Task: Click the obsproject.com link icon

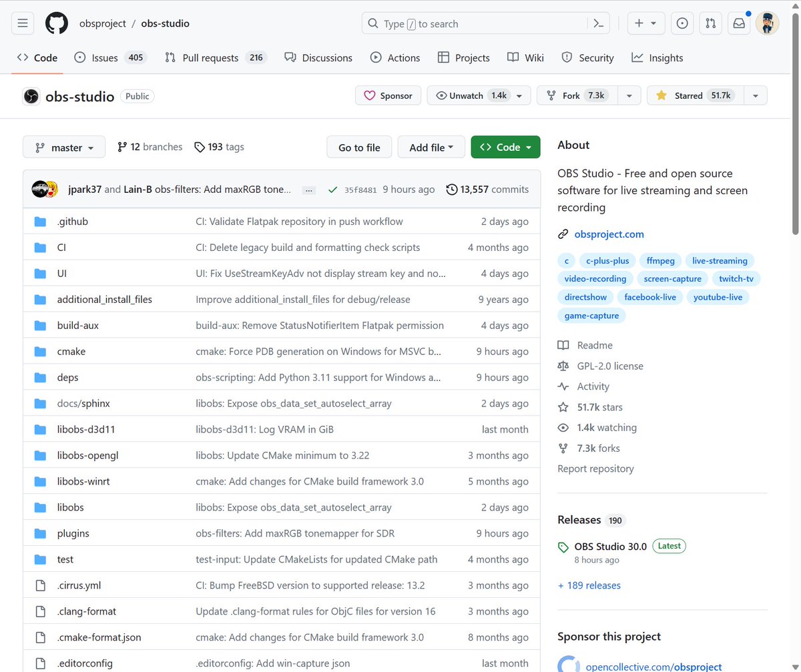Action: tap(563, 234)
